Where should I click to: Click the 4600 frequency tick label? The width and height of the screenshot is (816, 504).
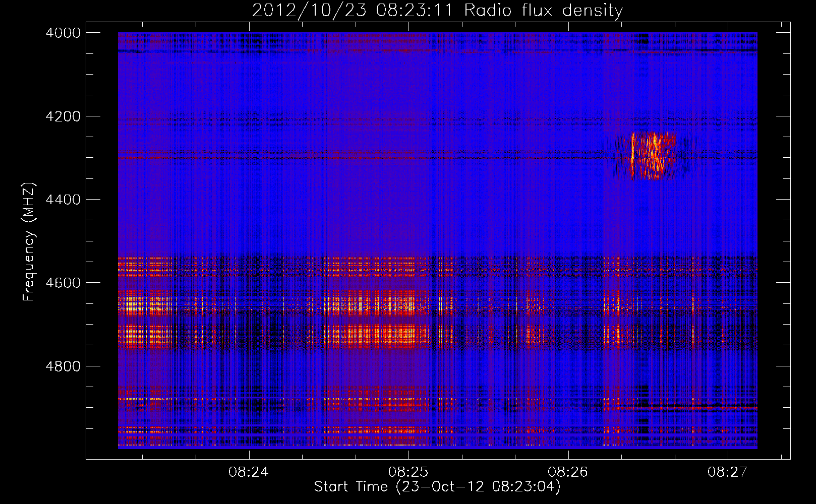[x=63, y=283]
